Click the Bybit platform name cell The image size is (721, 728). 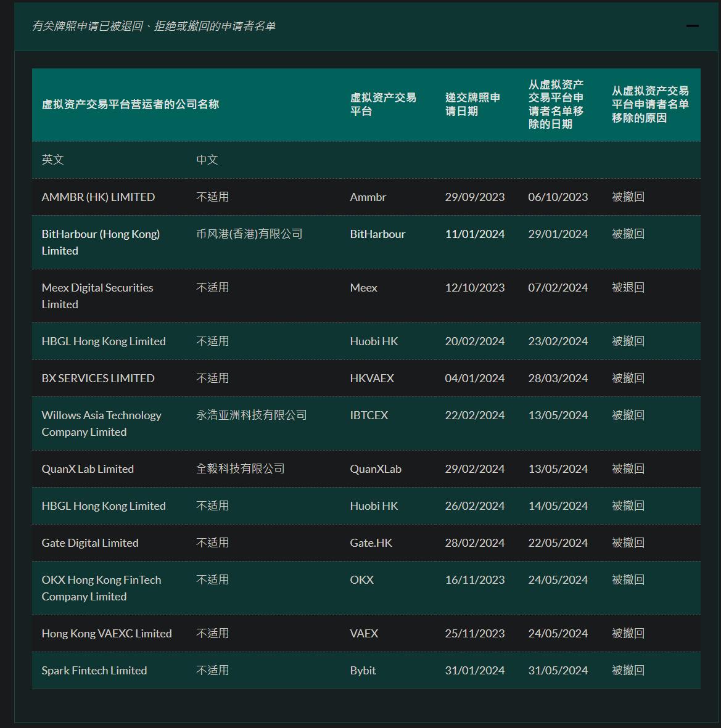click(x=363, y=671)
